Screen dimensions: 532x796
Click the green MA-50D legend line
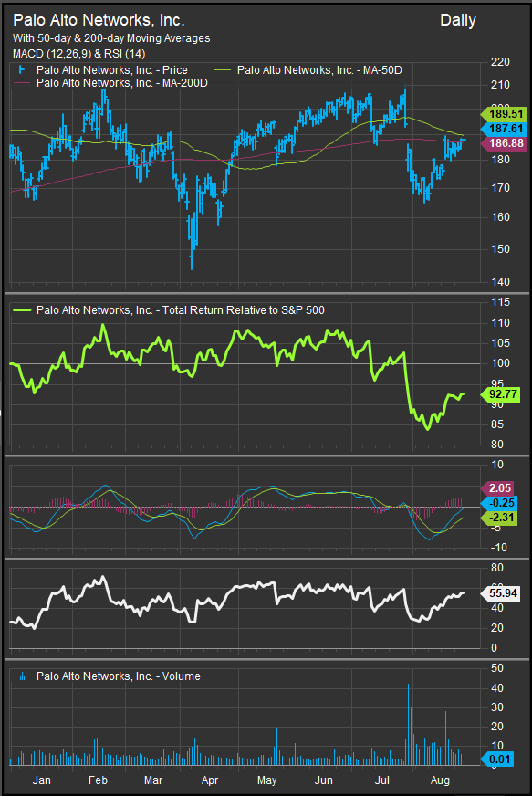point(223,70)
